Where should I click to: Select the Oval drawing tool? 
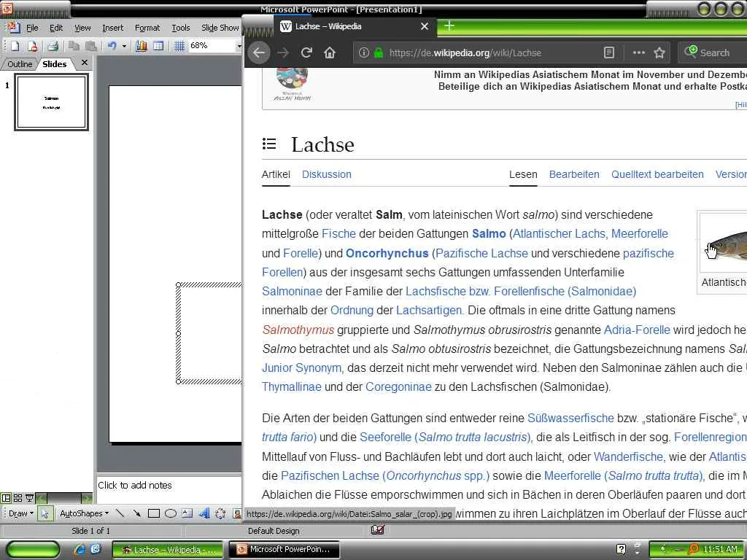click(x=171, y=513)
